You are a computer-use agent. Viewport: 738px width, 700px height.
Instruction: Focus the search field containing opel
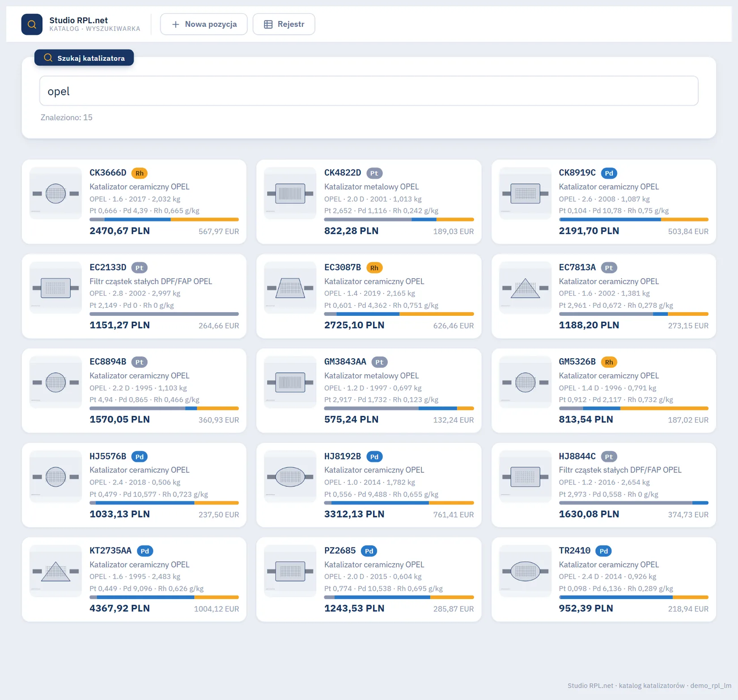pyautogui.click(x=369, y=91)
